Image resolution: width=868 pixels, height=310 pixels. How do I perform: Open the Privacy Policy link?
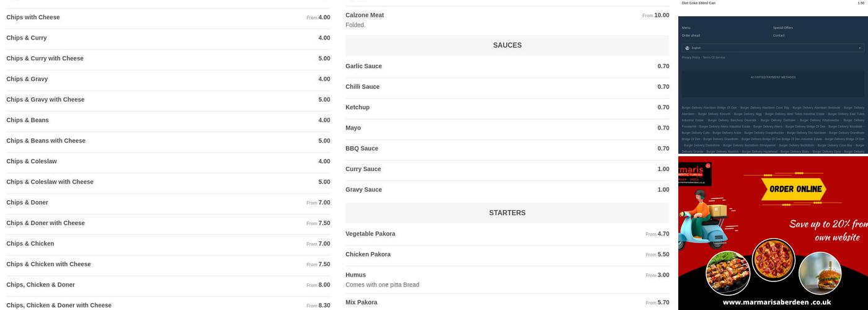[x=691, y=58]
